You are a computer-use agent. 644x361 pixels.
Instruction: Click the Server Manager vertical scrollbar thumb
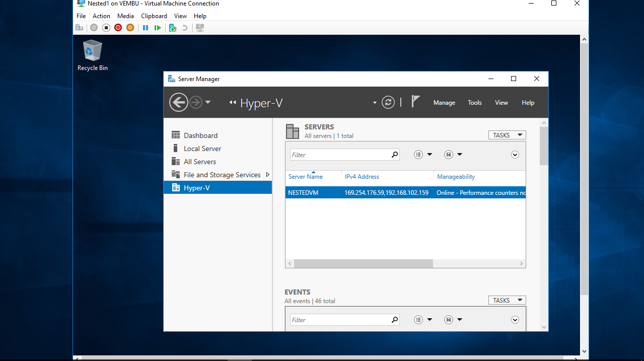544,146
